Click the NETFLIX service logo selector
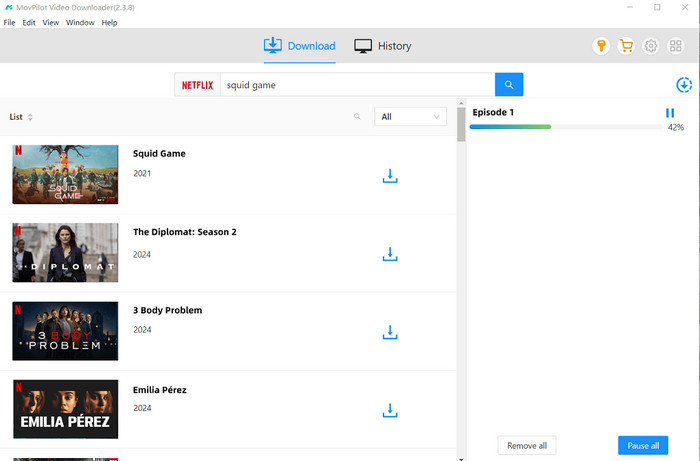700x461 pixels. (197, 85)
